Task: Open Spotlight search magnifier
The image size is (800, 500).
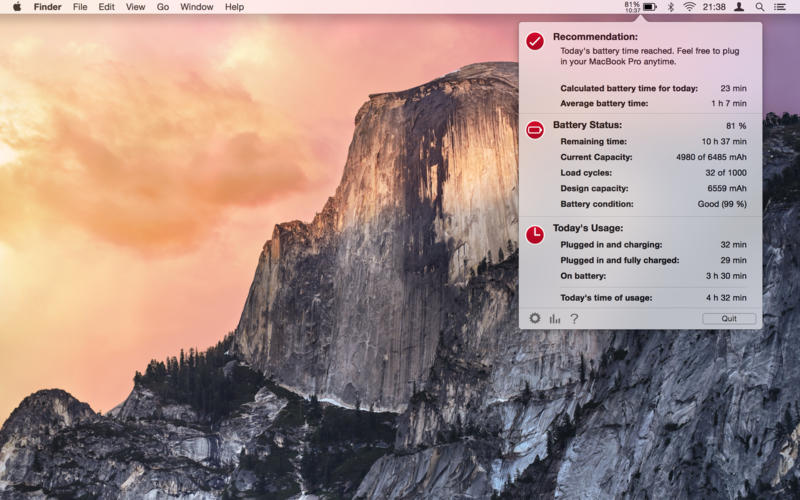Action: coord(760,7)
